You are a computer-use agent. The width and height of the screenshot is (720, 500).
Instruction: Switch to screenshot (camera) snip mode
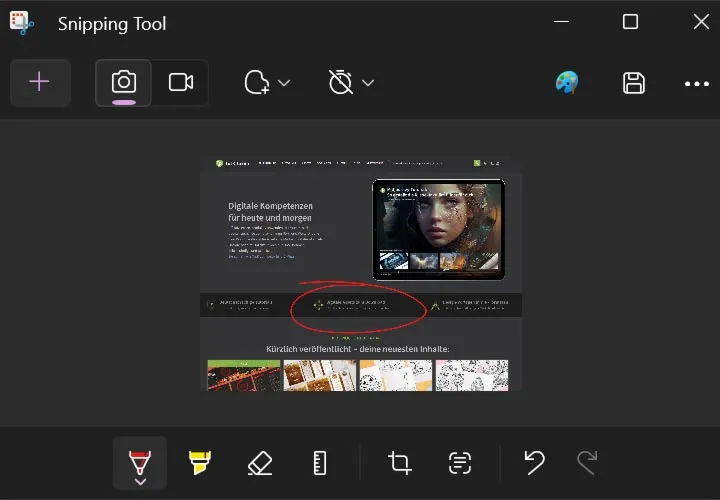pyautogui.click(x=124, y=83)
